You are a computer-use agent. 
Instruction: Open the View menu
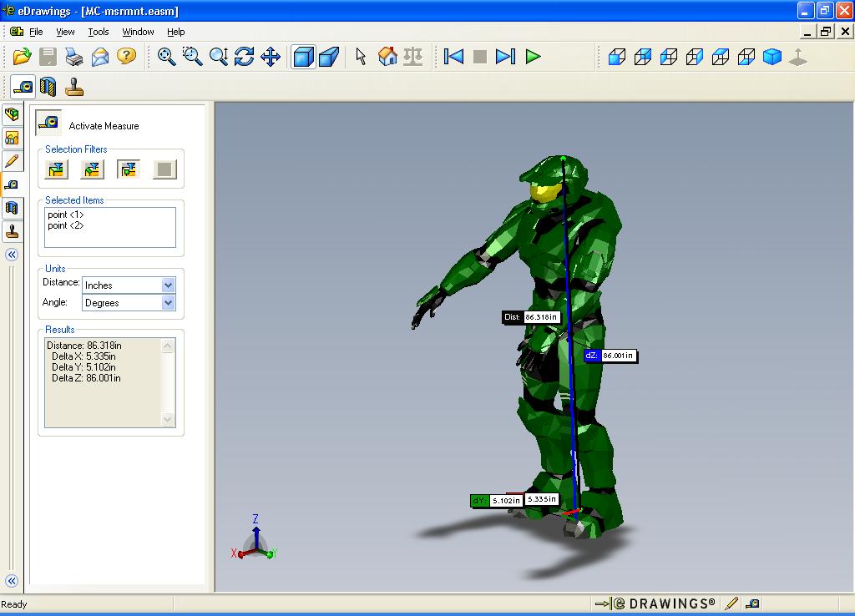tap(65, 32)
